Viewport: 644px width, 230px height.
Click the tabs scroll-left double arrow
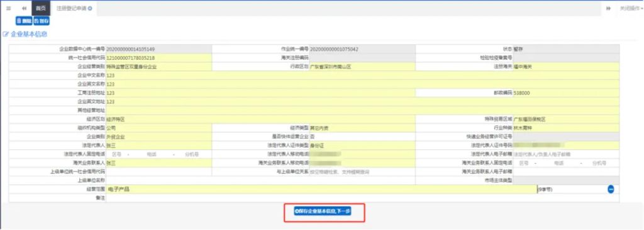point(25,8)
